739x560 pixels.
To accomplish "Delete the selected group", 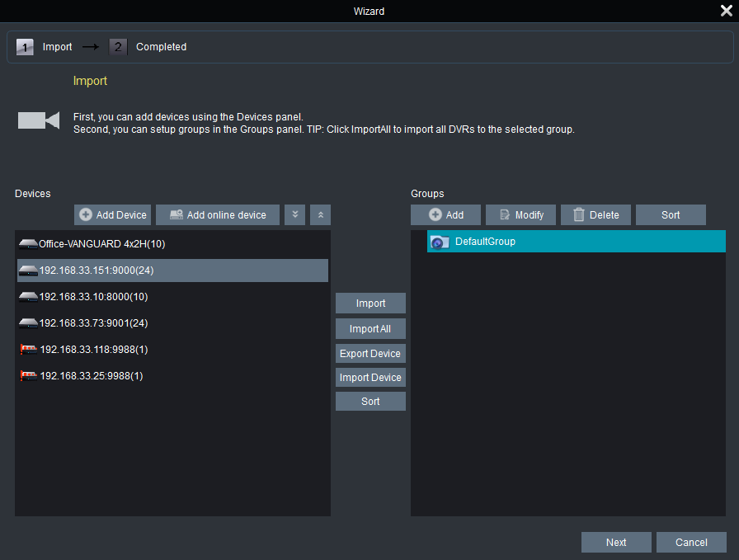I will click(595, 215).
